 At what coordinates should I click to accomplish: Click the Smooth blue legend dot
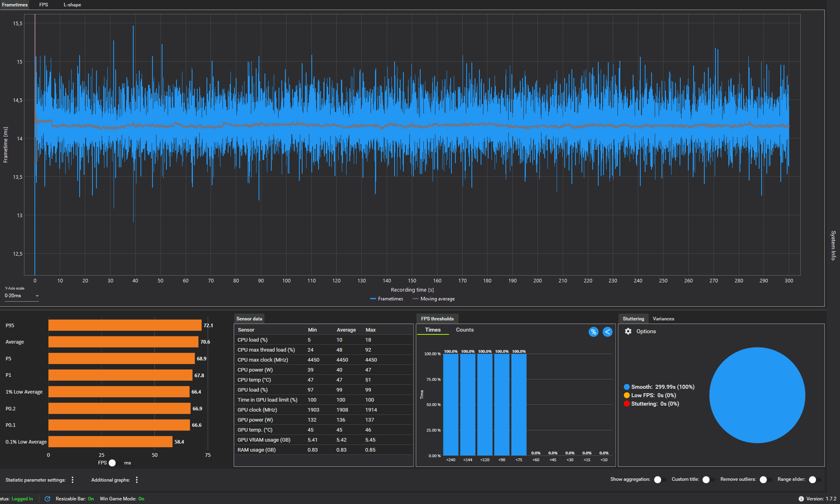point(627,387)
